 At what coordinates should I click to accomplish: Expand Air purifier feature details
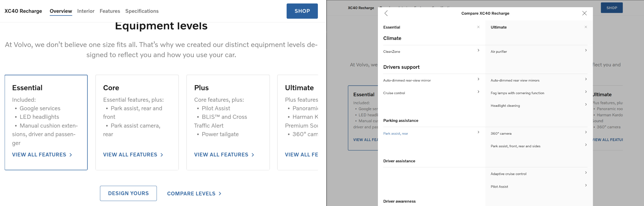tap(586, 50)
